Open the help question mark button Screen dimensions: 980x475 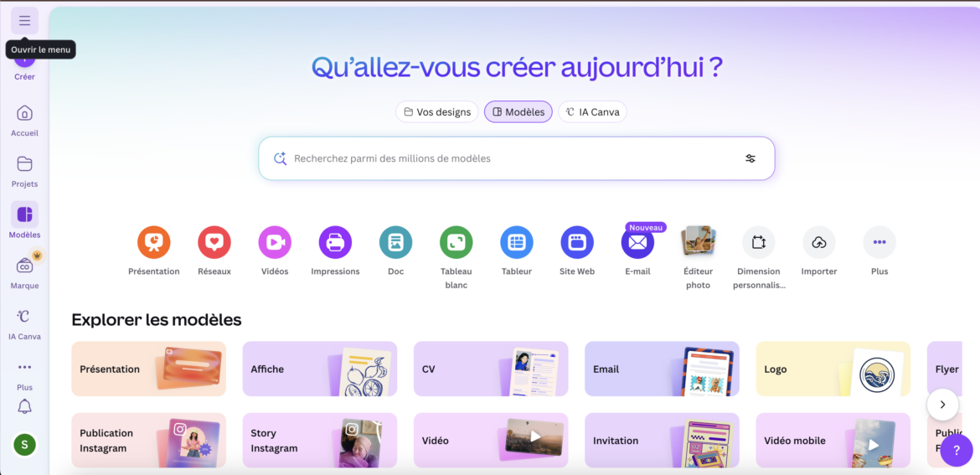point(956,450)
